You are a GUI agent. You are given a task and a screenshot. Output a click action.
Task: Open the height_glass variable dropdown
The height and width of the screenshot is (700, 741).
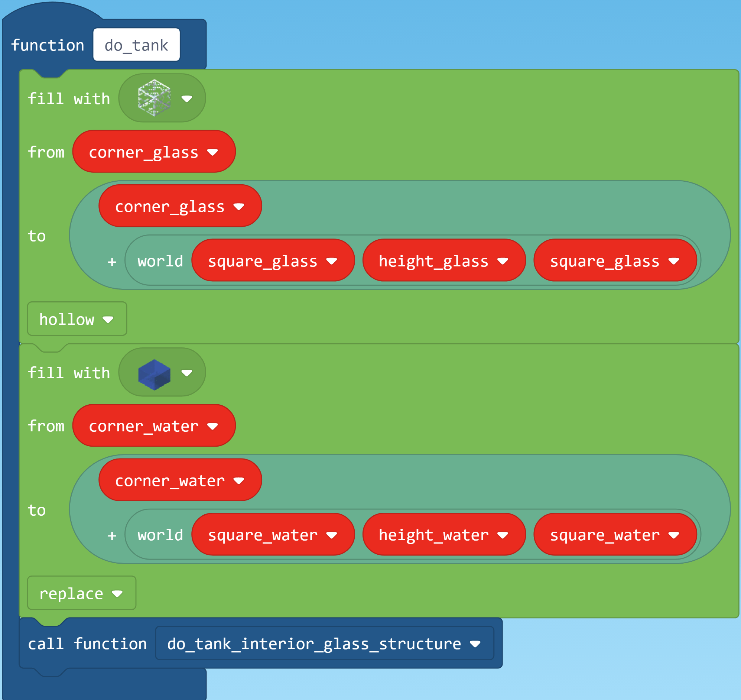[x=444, y=261]
